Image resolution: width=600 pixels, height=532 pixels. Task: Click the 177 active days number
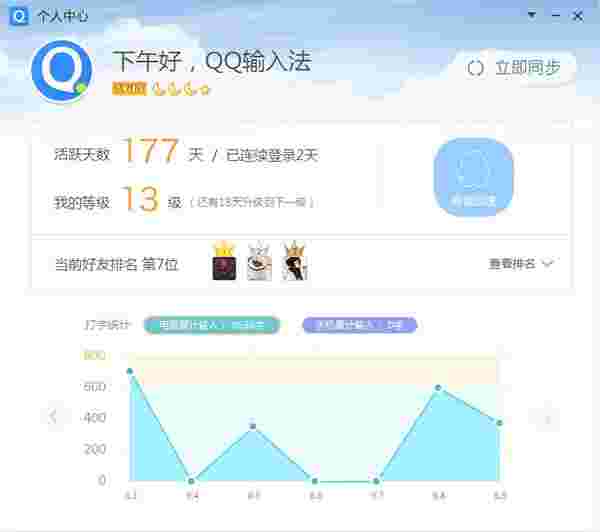point(151,151)
